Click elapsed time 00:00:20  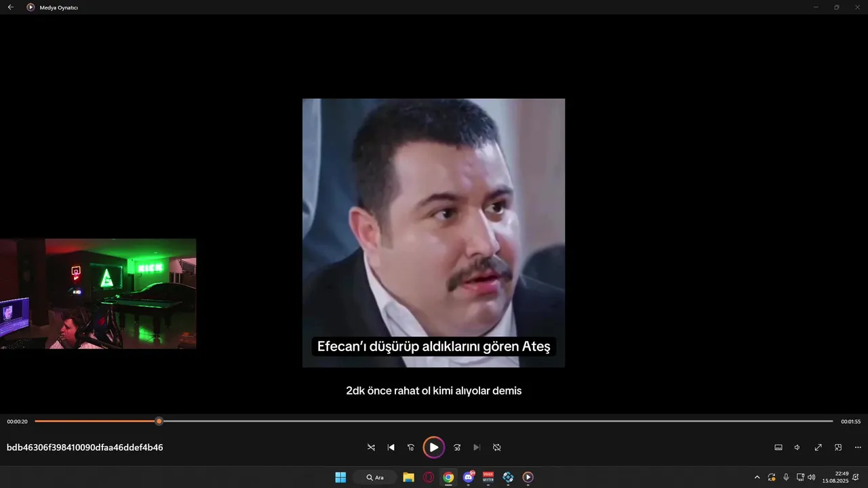point(18,422)
